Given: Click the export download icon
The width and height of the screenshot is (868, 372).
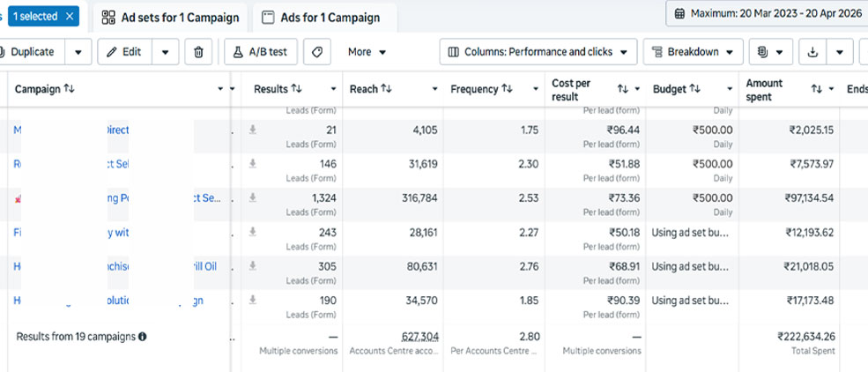Looking at the screenshot, I should point(811,52).
